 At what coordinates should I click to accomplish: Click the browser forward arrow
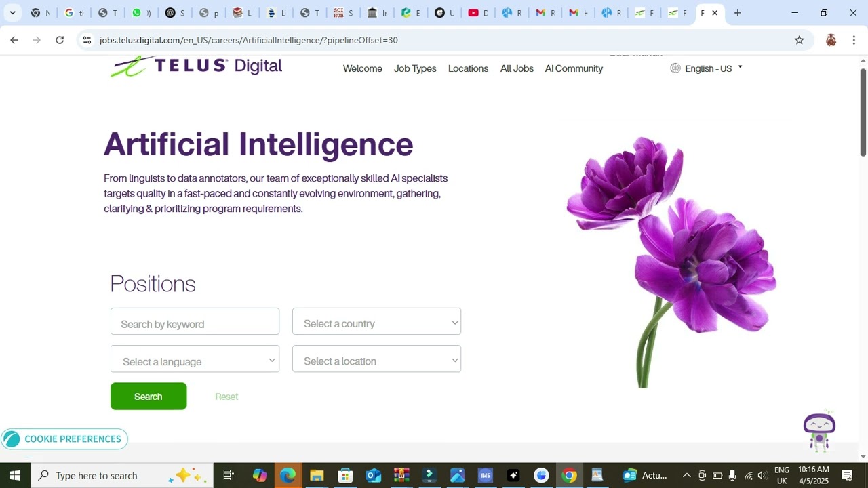[x=37, y=40]
